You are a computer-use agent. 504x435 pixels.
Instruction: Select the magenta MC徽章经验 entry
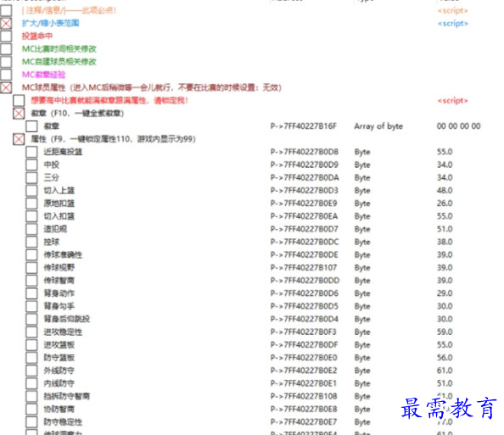tap(44, 75)
